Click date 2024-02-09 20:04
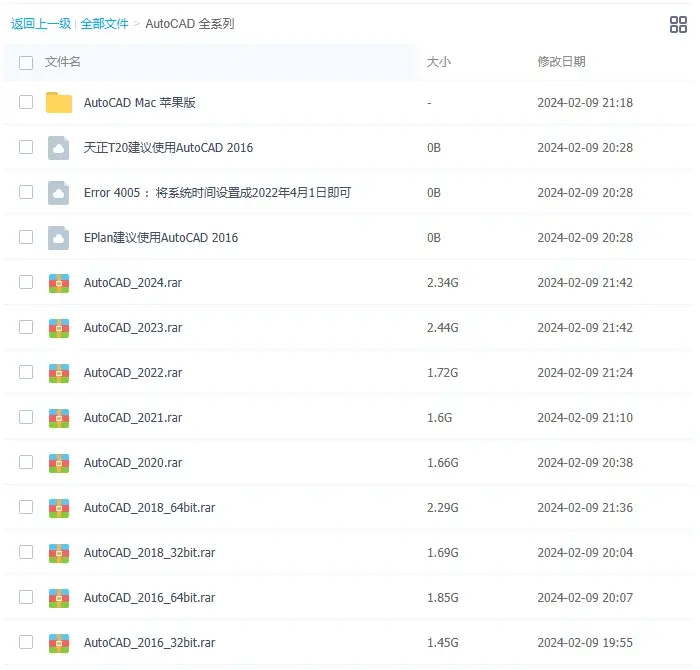The height and width of the screenshot is (670, 700). coord(585,553)
